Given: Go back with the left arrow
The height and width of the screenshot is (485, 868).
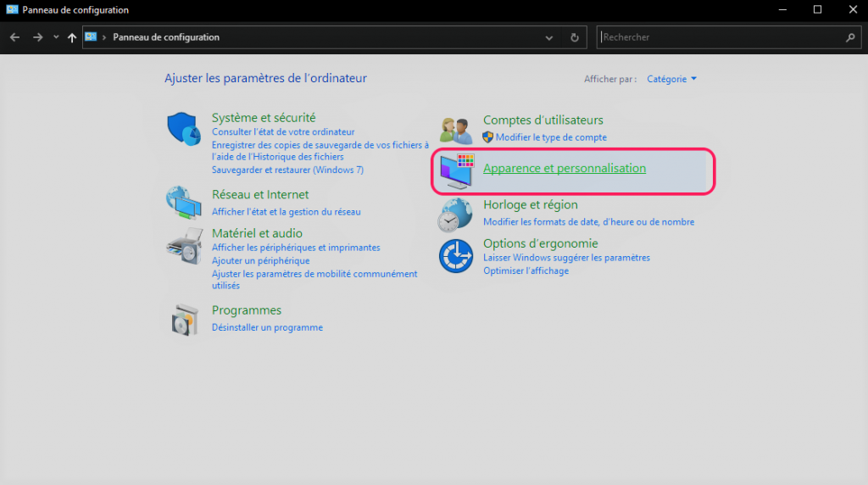Looking at the screenshot, I should [x=15, y=37].
